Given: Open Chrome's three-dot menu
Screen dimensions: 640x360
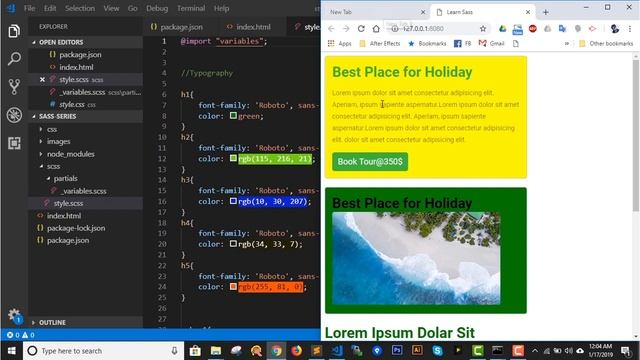Looking at the screenshot, I should [x=630, y=29].
